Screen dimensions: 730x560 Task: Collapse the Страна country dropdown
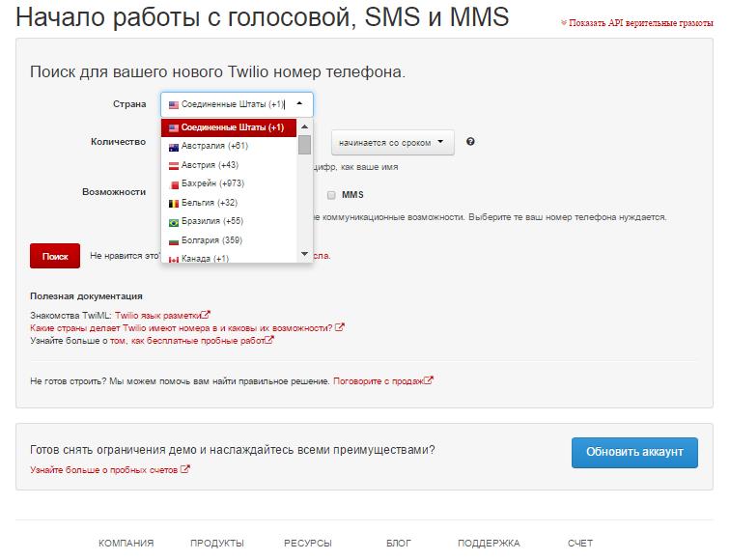pos(237,104)
